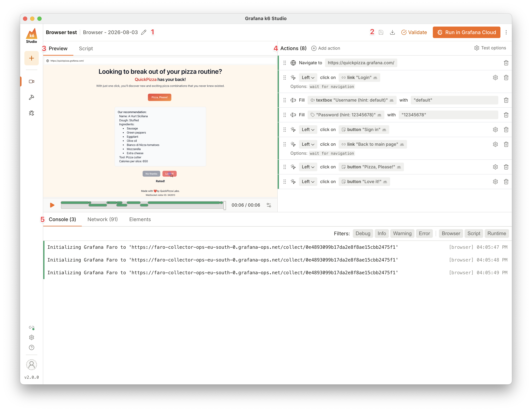
Task: Delete the Navigate to action
Action: (x=506, y=63)
